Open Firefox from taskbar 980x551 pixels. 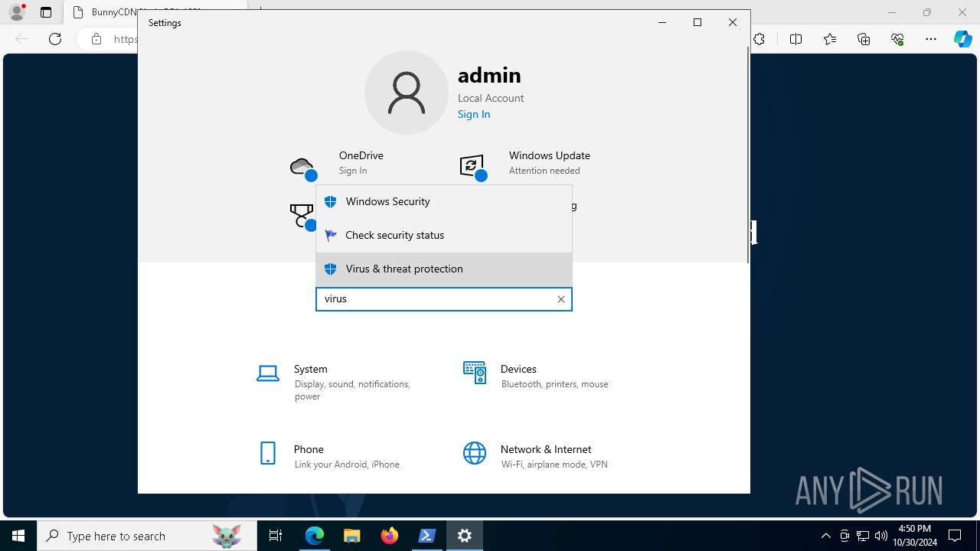(x=390, y=536)
